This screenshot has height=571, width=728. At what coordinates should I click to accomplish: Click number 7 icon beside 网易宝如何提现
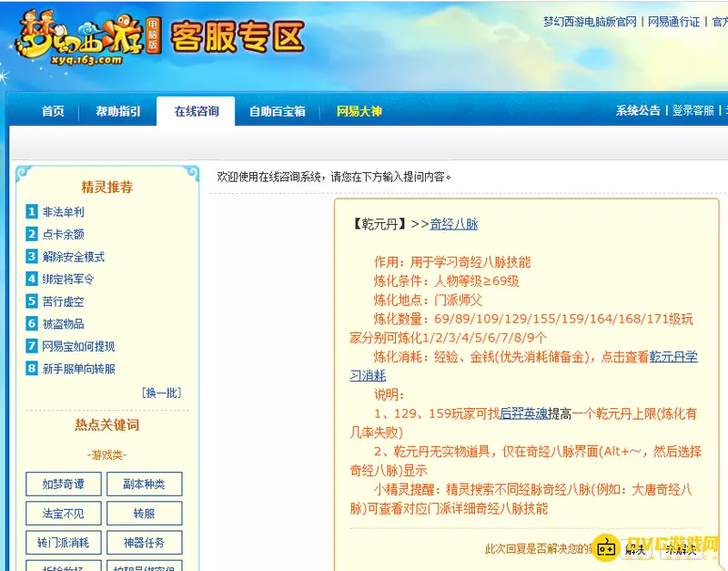(32, 346)
